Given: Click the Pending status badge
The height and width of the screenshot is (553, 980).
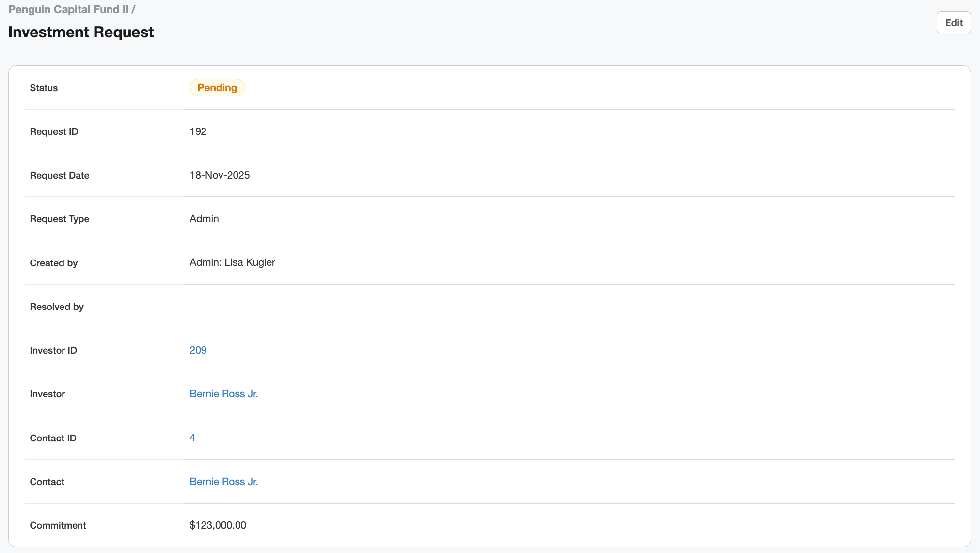Looking at the screenshot, I should point(217,88).
